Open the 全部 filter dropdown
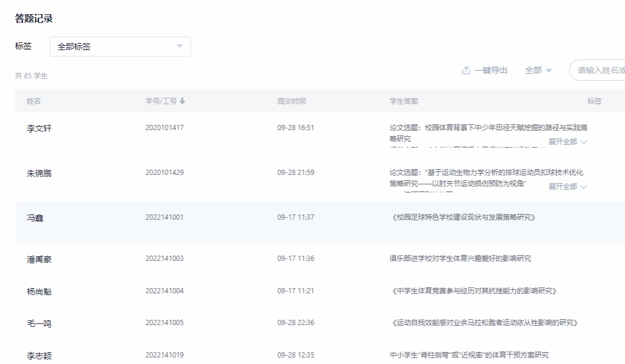 [x=538, y=70]
